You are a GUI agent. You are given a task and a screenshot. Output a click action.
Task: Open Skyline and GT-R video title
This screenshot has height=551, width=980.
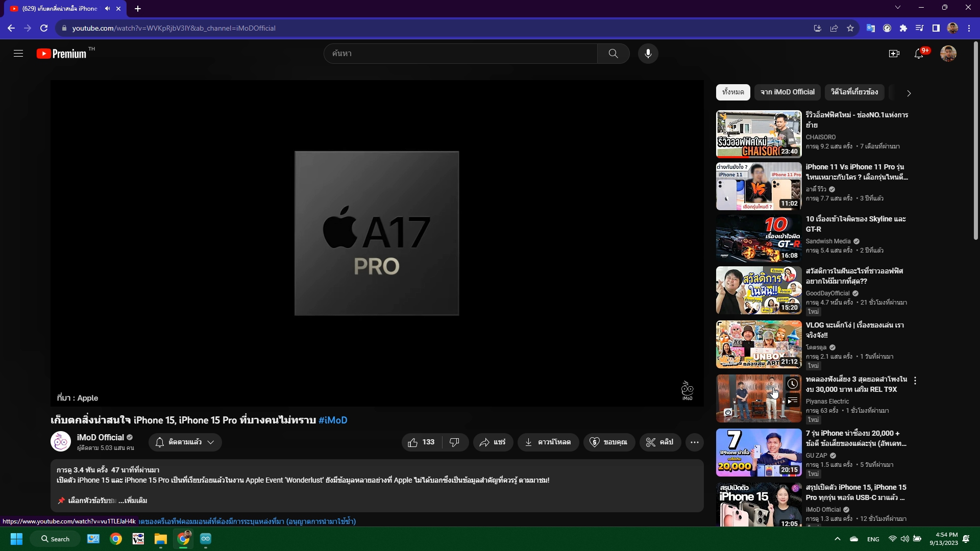click(856, 224)
